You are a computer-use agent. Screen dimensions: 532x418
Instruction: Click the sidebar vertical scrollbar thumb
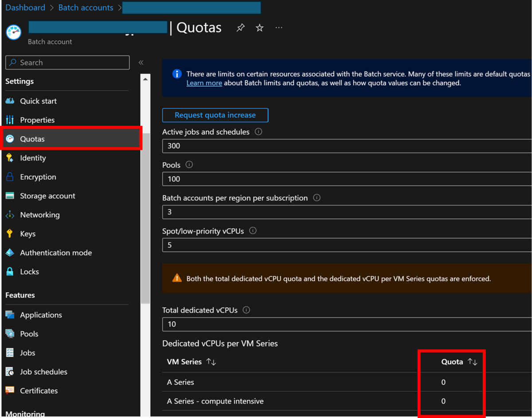pyautogui.click(x=145, y=219)
